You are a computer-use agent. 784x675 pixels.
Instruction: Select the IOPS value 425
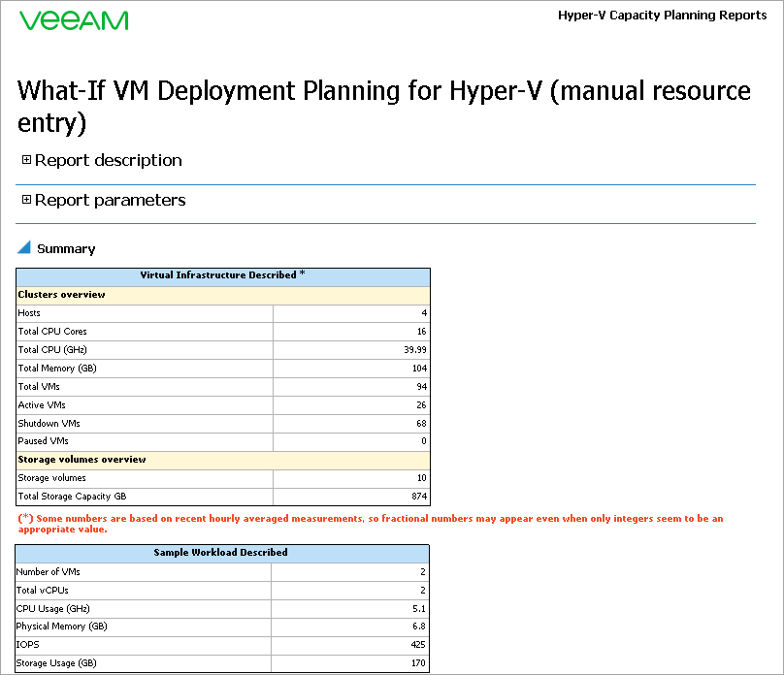coord(418,645)
